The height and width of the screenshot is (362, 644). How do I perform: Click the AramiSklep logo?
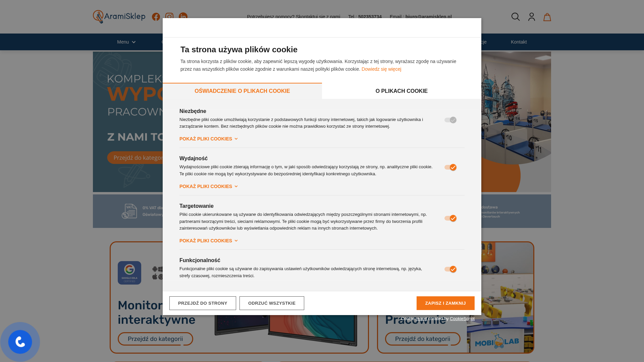tap(119, 17)
